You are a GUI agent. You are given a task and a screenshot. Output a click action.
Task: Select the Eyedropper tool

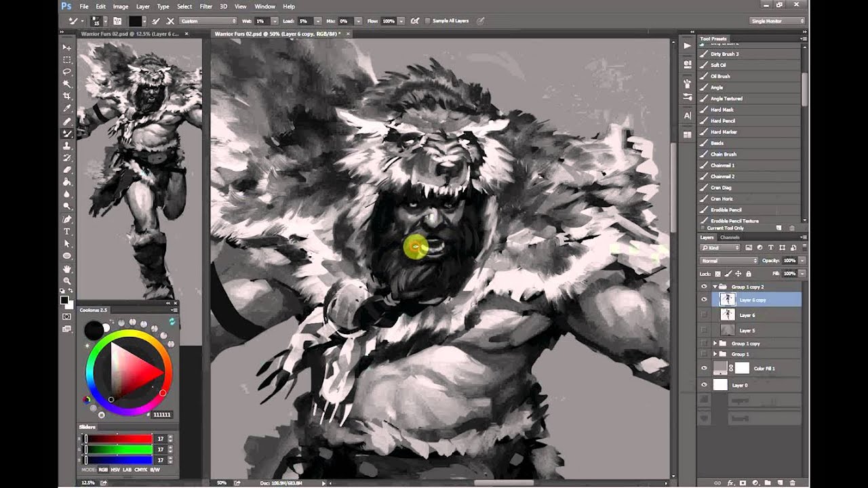(67, 108)
